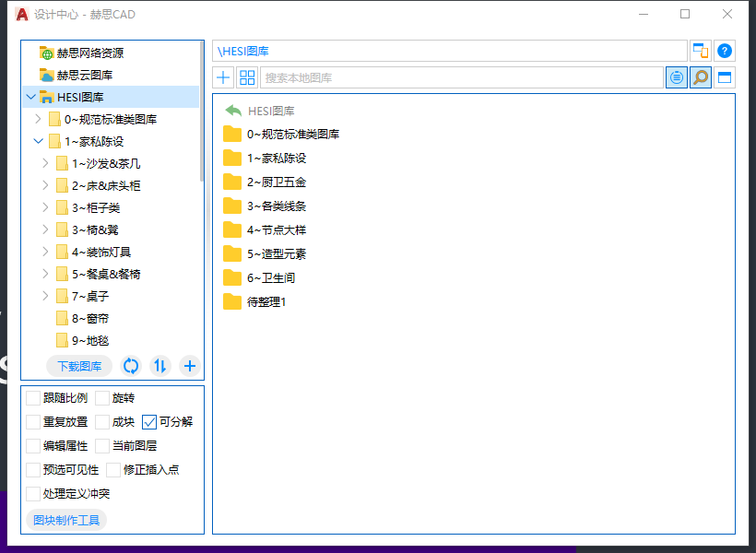Screen dimensions: 756x553
Task: Click the round plus icon under the tree
Action: pyautogui.click(x=190, y=367)
